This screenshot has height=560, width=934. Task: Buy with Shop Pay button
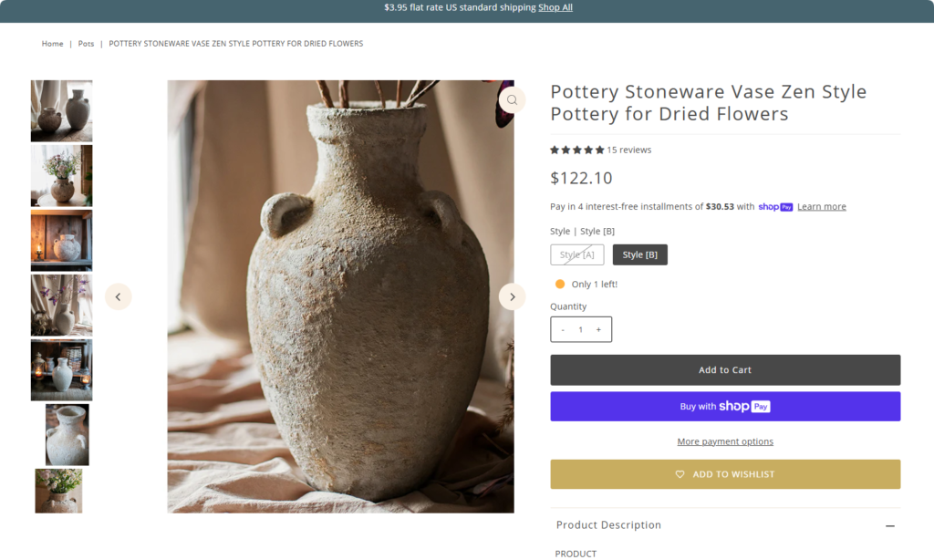tap(725, 407)
